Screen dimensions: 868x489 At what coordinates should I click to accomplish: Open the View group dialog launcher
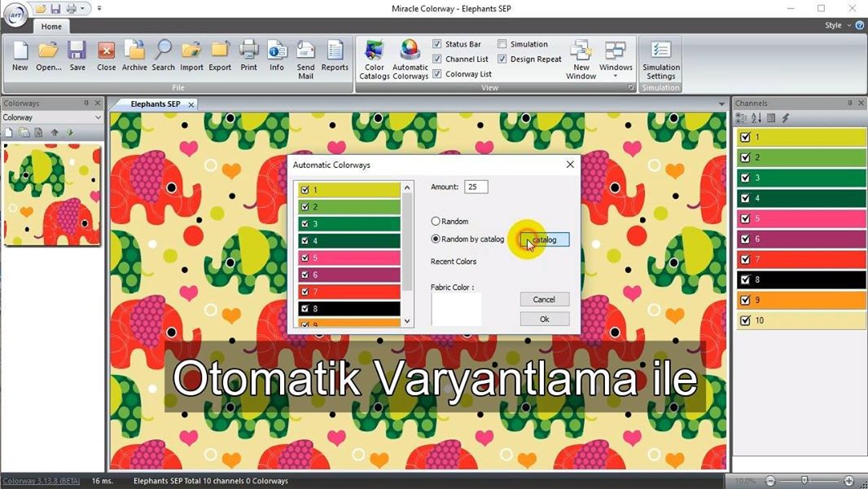click(x=630, y=87)
